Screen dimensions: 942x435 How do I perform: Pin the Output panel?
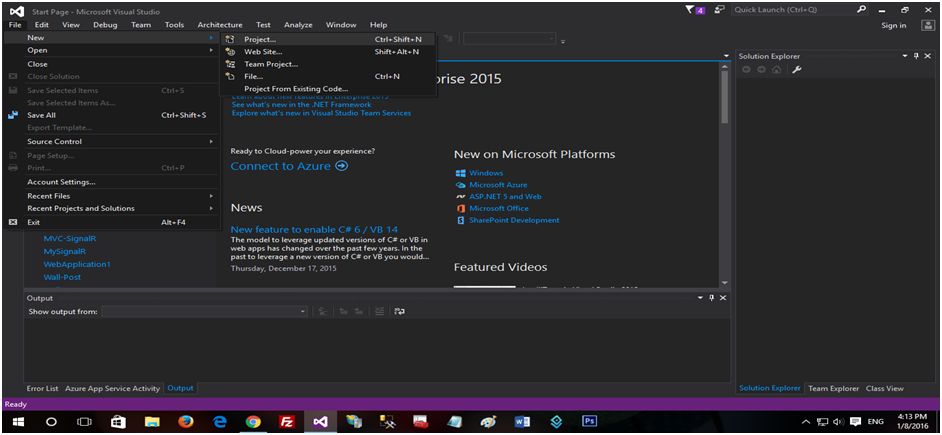pyautogui.click(x=712, y=298)
